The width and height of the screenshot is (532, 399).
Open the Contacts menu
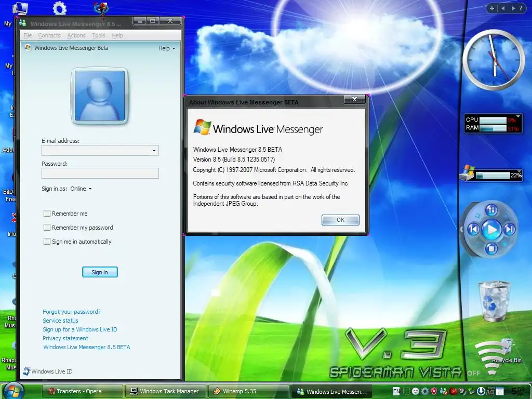pyautogui.click(x=49, y=35)
